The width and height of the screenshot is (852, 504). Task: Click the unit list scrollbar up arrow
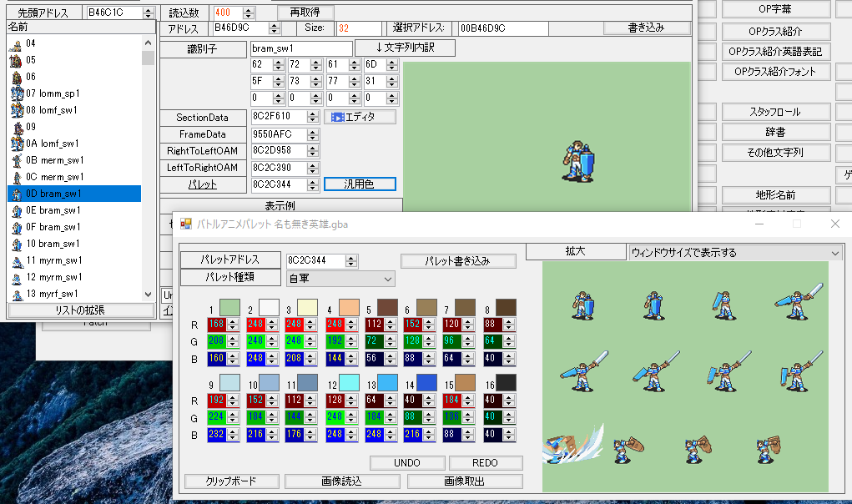pos(148,43)
